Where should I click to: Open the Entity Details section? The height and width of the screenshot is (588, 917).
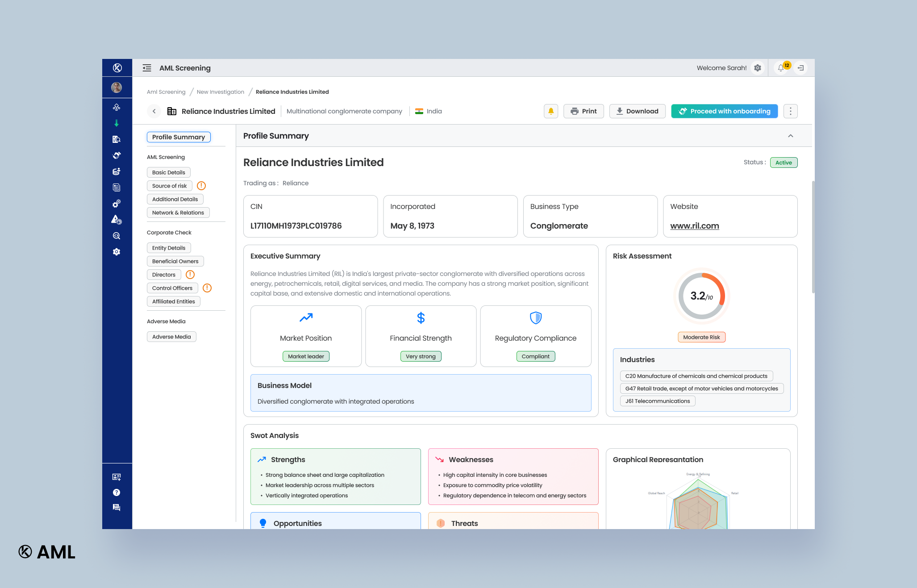coord(169,248)
